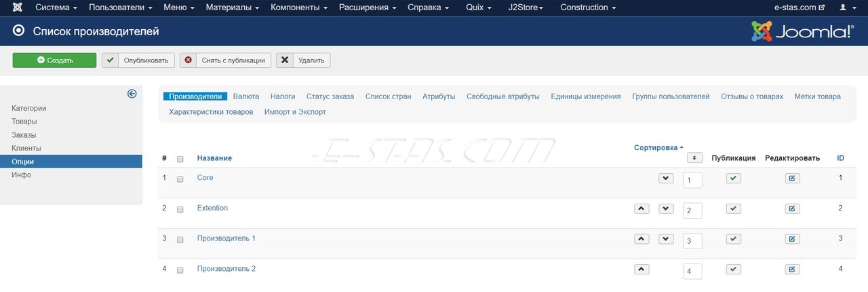Edit the Extention manufacturer via edit icon
Viewport: 868px width, 292px height.
click(x=792, y=208)
